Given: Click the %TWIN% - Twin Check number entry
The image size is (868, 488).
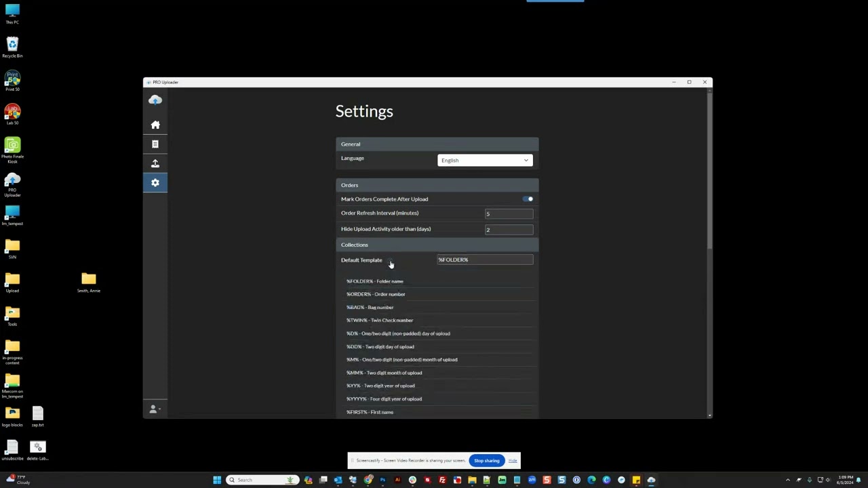Looking at the screenshot, I should pos(380,321).
